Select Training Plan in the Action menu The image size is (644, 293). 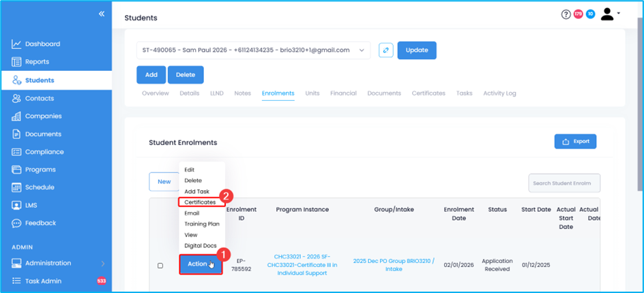point(201,224)
